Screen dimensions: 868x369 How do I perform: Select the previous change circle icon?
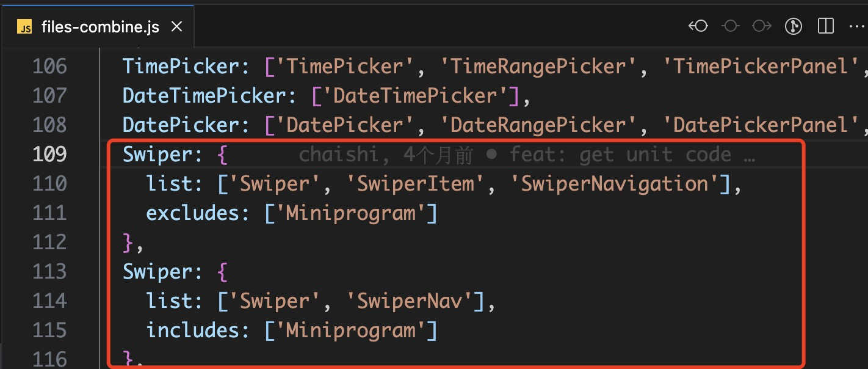[730, 26]
